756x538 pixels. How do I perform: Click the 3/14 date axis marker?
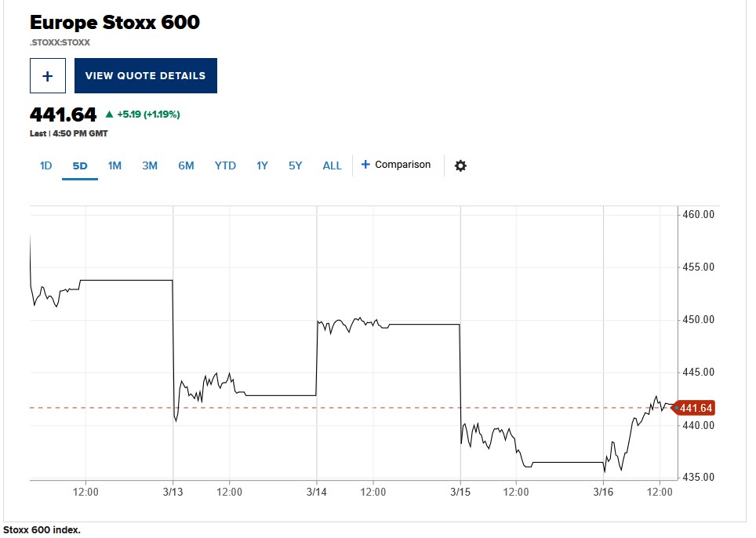[317, 492]
